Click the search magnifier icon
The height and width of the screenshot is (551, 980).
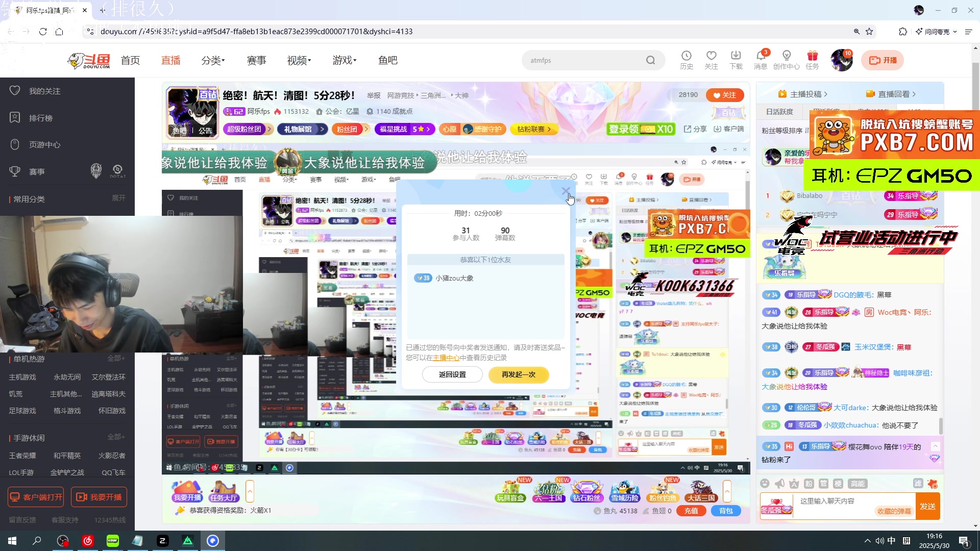pos(650,60)
